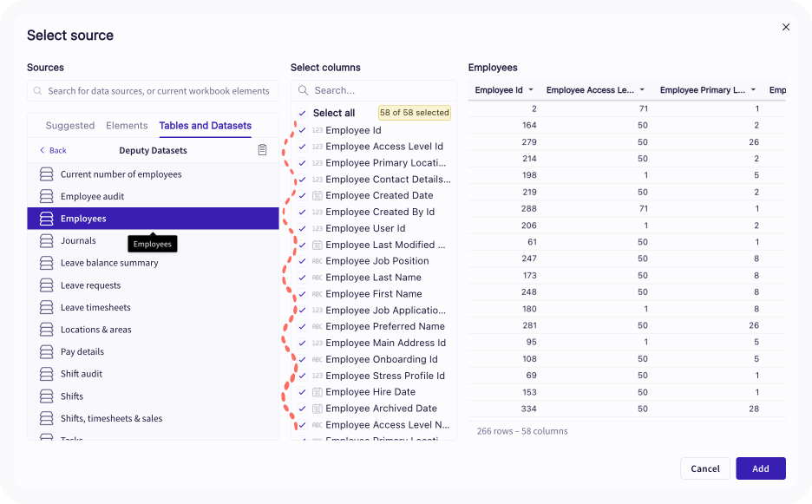Switch to the Elements tab
Screen dimensions: 812x504
click(x=127, y=126)
